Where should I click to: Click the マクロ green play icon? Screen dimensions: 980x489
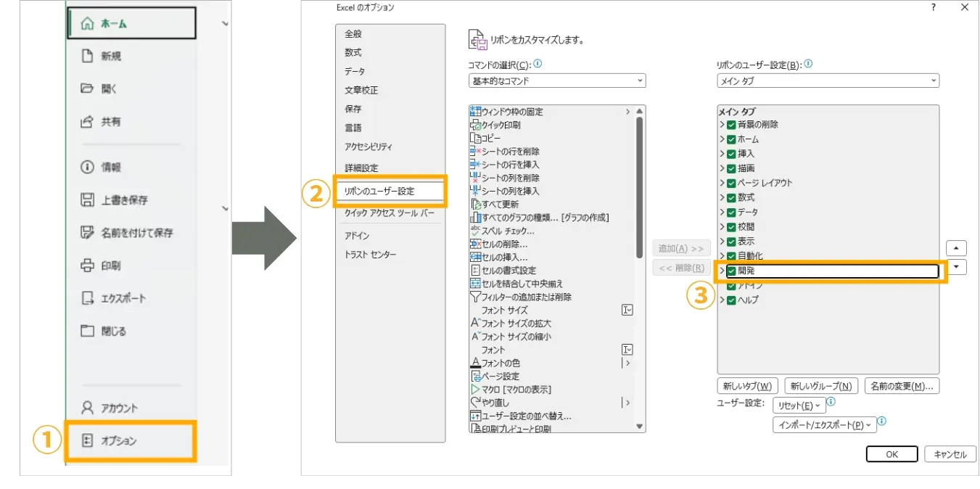click(476, 389)
